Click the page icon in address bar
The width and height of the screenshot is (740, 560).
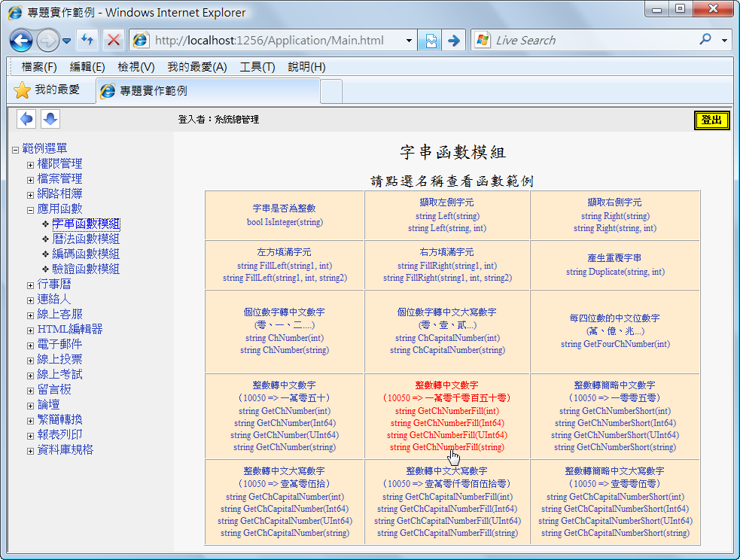[141, 40]
